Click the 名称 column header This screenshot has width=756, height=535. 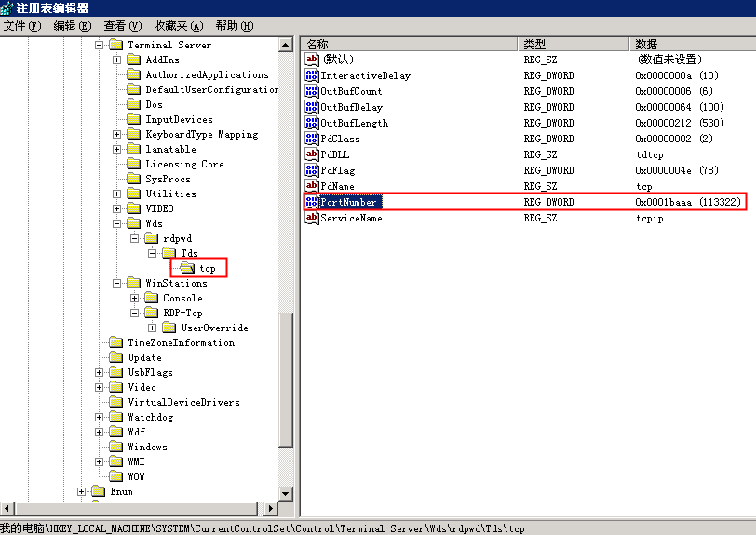click(410, 44)
